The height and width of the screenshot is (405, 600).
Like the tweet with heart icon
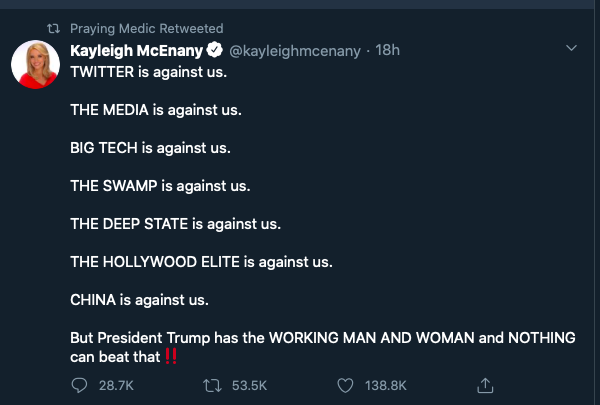[345, 385]
